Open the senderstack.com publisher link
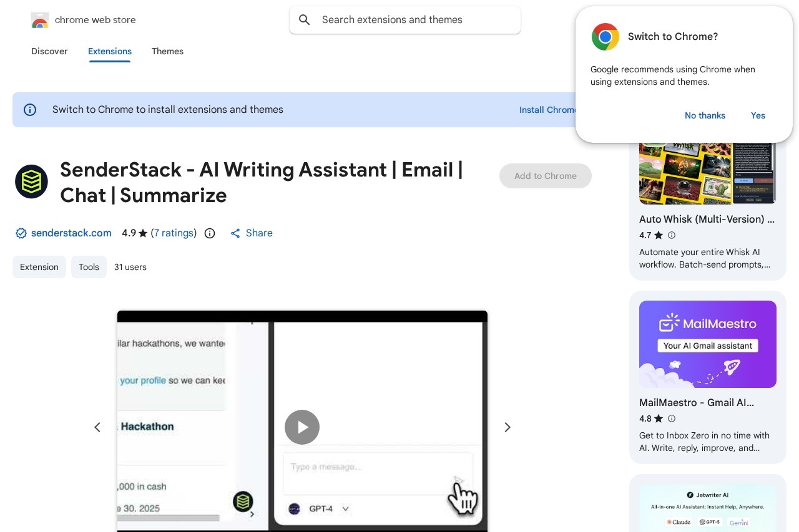This screenshot has height=532, width=799. click(71, 233)
